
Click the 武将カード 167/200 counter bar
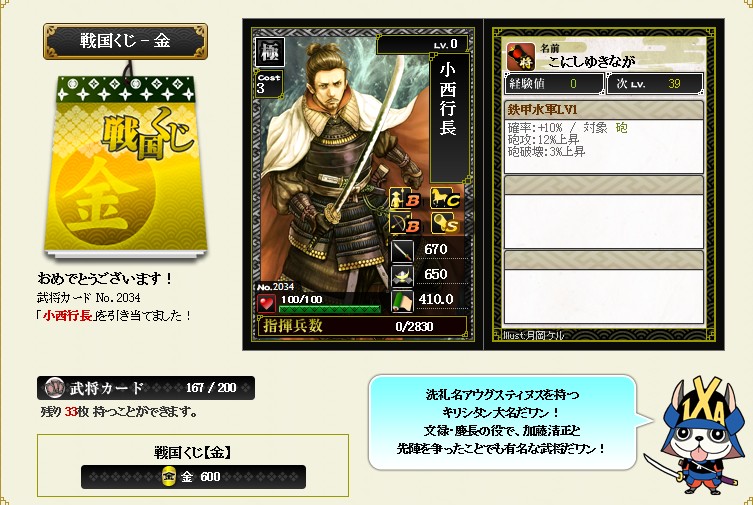click(x=146, y=388)
